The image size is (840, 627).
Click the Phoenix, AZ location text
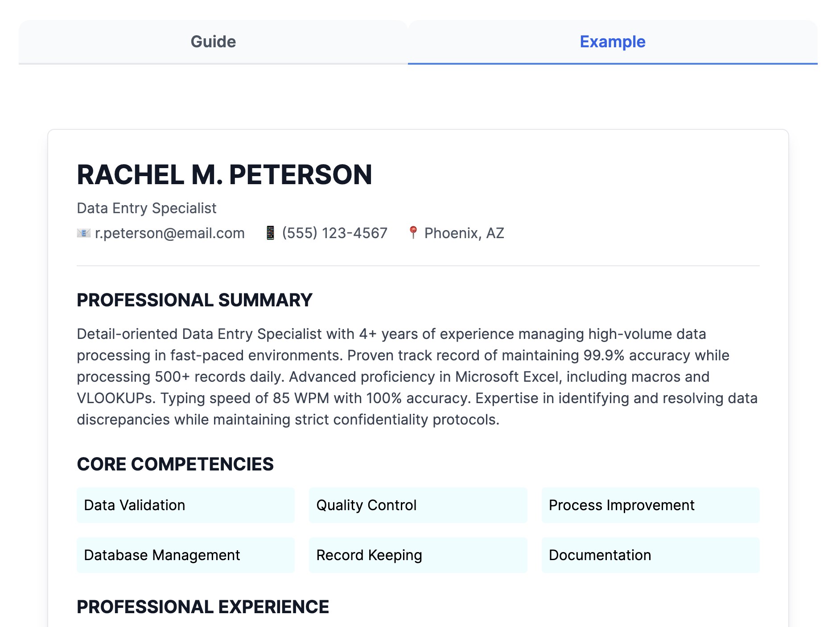[x=464, y=233]
